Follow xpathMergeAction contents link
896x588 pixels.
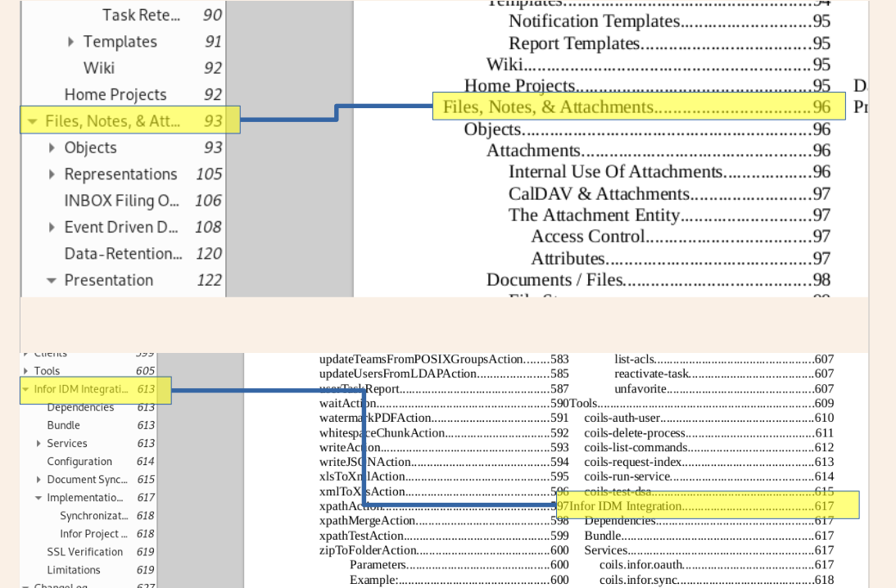point(444,521)
